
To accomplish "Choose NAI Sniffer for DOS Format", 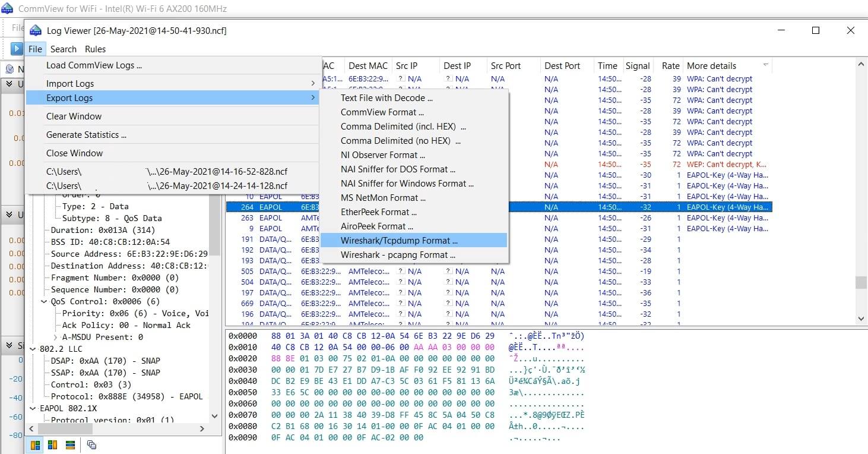I will [414, 169].
